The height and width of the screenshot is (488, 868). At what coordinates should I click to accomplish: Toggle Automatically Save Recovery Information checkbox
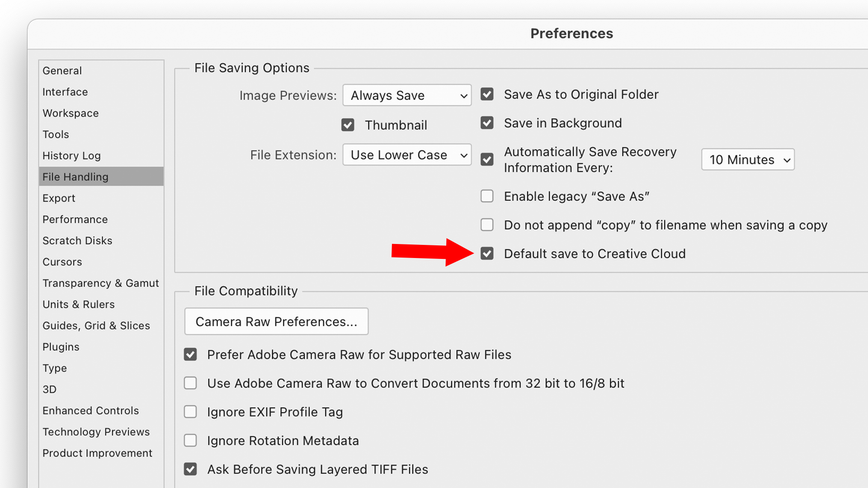tap(487, 160)
